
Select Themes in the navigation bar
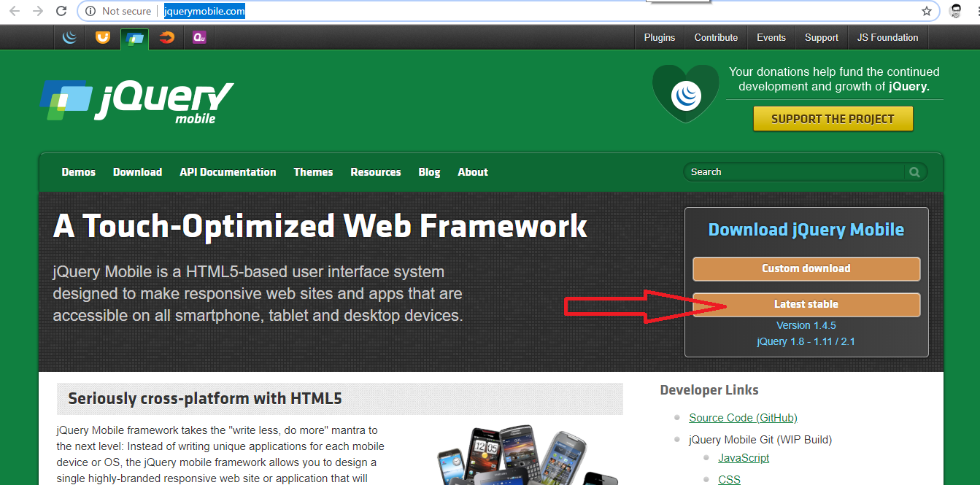click(x=313, y=172)
